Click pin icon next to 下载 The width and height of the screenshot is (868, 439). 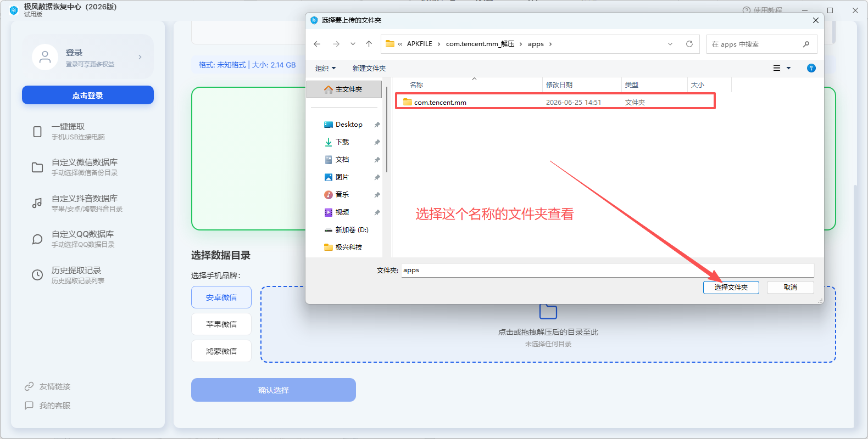(x=377, y=142)
